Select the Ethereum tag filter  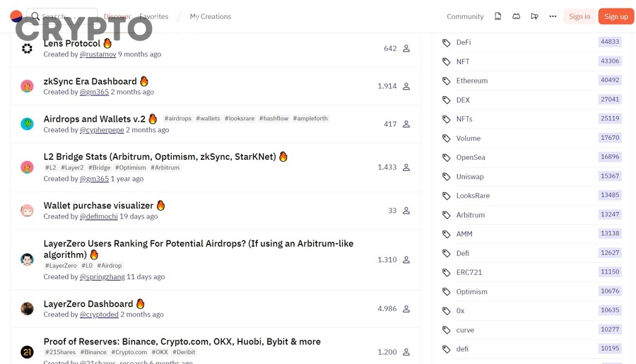pyautogui.click(x=472, y=81)
